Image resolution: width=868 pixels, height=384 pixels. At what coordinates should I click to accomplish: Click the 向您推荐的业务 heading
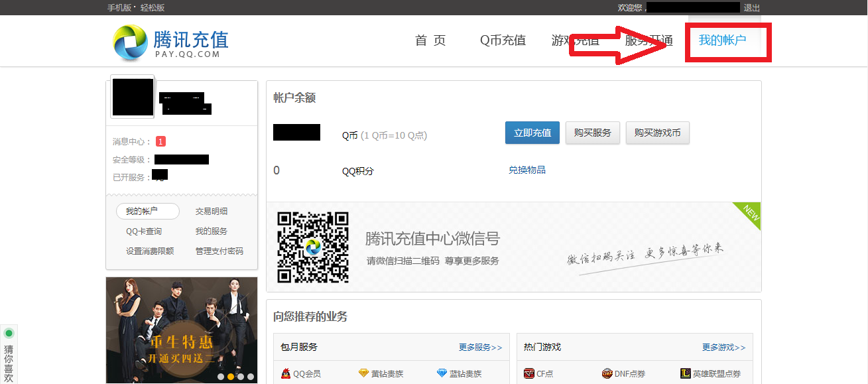pyautogui.click(x=310, y=317)
